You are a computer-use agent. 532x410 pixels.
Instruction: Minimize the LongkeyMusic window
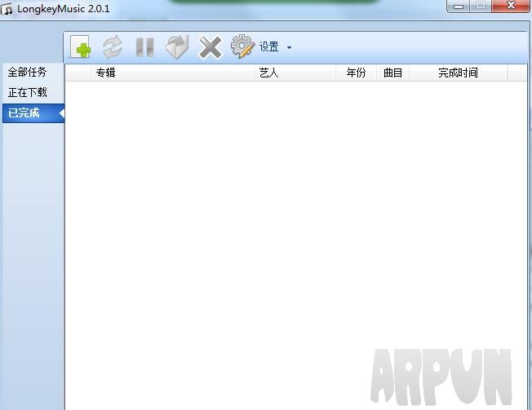tap(459, 6)
